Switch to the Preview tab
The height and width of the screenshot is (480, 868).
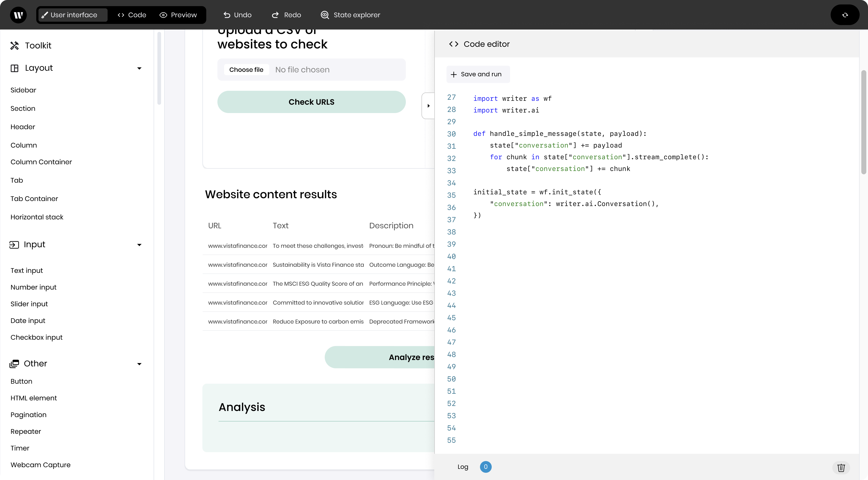pyautogui.click(x=178, y=15)
